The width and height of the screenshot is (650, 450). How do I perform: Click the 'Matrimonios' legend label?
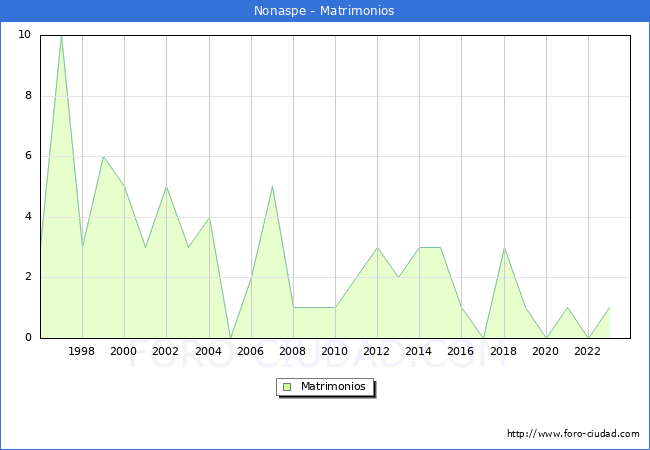coord(333,386)
